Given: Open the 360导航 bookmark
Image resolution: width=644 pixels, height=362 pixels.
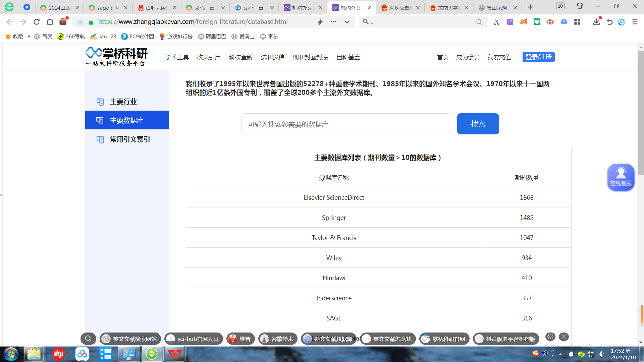Looking at the screenshot, I should click(x=71, y=36).
